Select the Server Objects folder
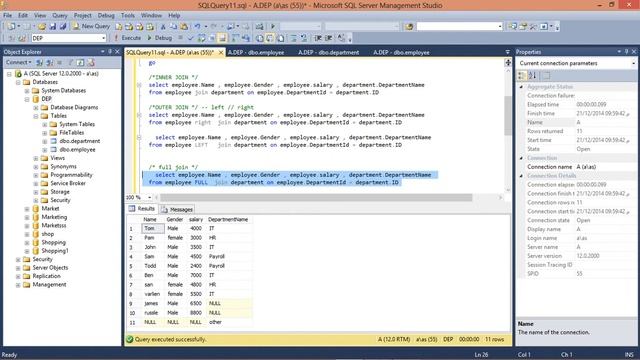 (50, 268)
